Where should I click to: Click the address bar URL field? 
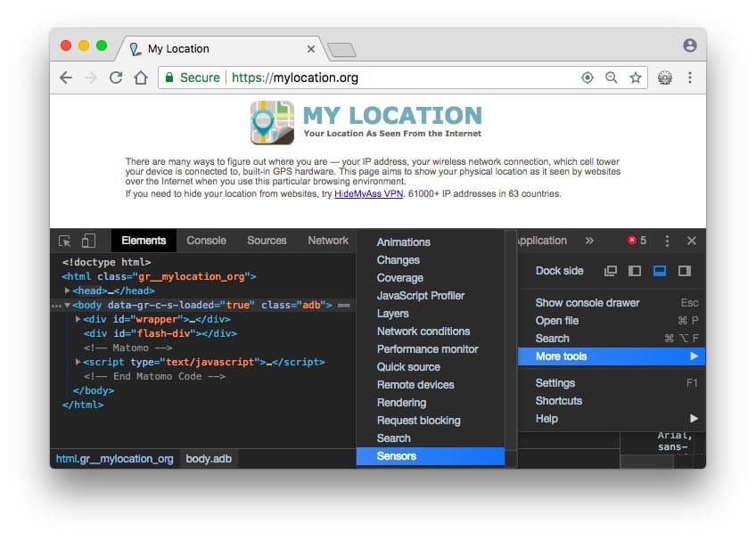[x=401, y=78]
